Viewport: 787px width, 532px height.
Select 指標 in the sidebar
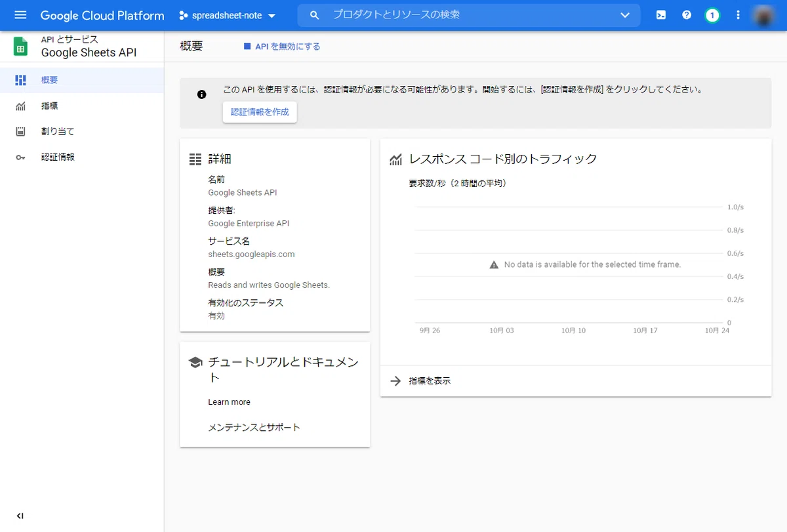pyautogui.click(x=82, y=106)
